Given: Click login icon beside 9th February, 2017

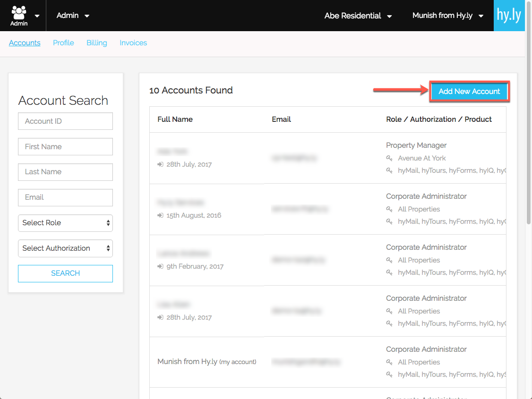Looking at the screenshot, I should (x=160, y=266).
